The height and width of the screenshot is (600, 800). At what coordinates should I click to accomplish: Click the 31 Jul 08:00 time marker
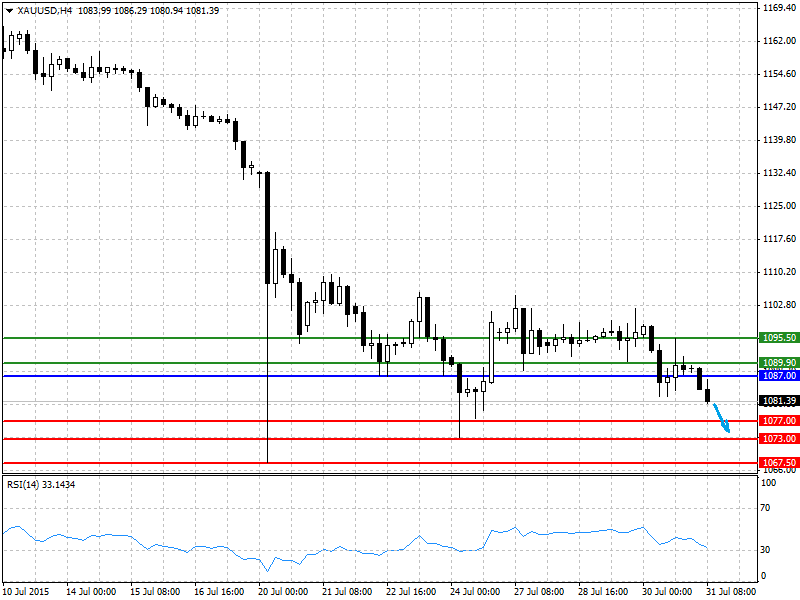732,591
